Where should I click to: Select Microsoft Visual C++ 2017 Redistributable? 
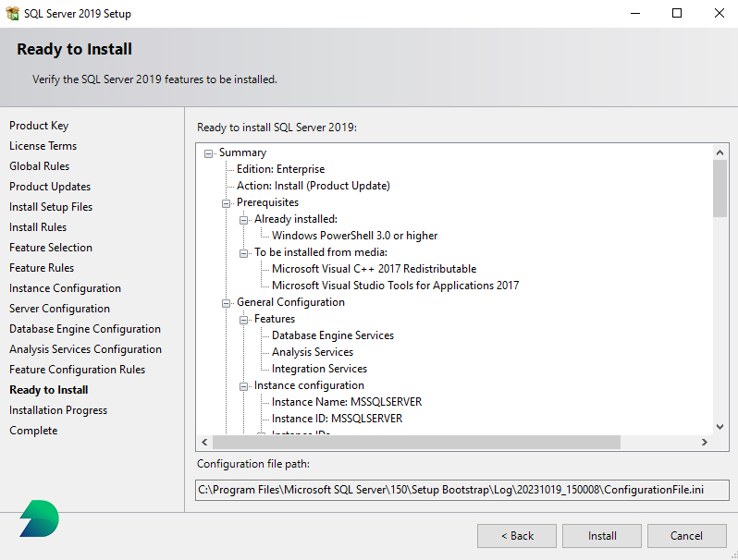tap(375, 269)
